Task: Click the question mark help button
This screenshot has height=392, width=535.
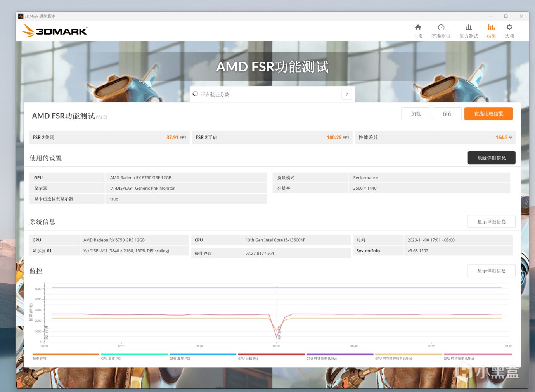Action: pos(347,94)
